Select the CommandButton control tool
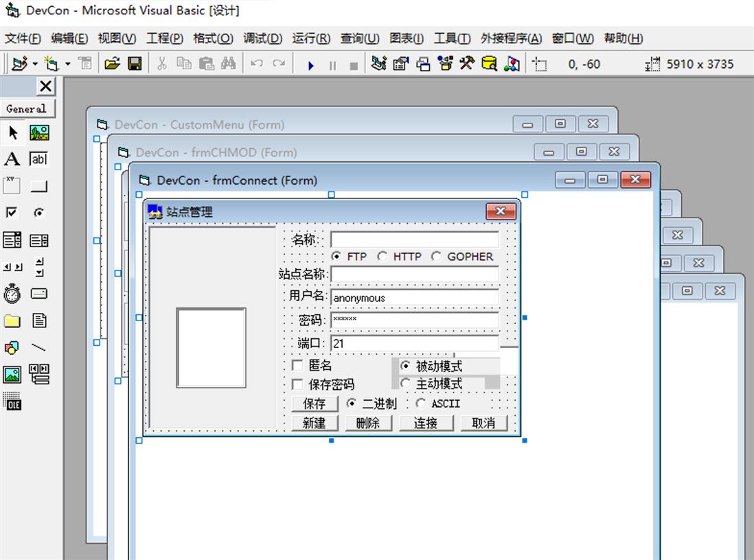The width and height of the screenshot is (754, 560). 39,185
